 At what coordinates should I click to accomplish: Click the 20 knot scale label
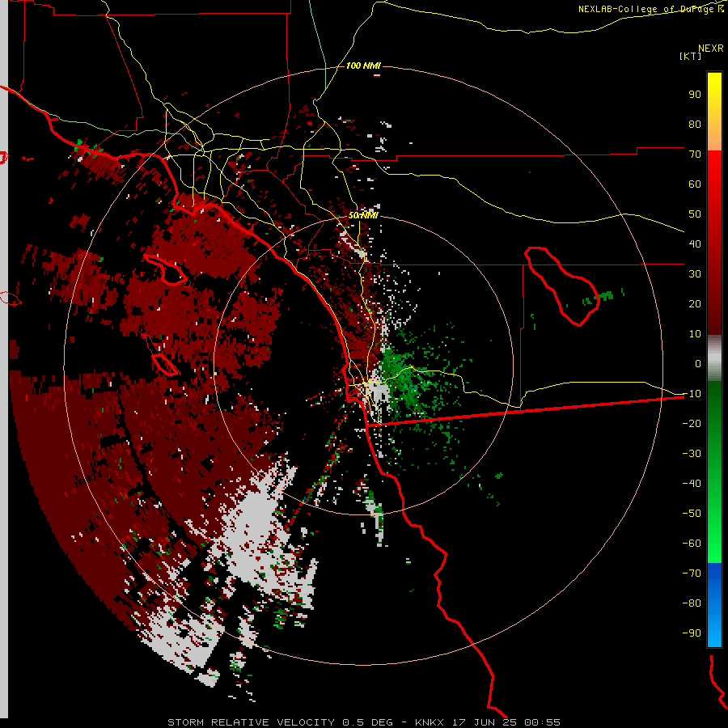tap(695, 303)
